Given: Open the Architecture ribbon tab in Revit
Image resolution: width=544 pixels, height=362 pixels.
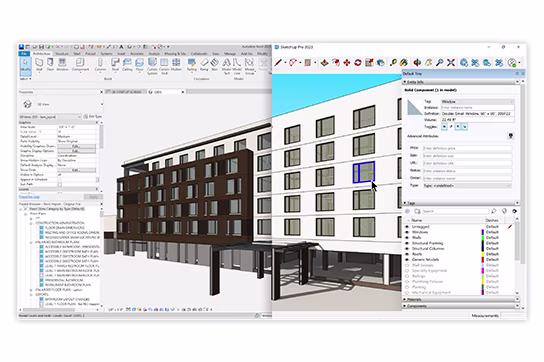Looking at the screenshot, I should pyautogui.click(x=41, y=54).
